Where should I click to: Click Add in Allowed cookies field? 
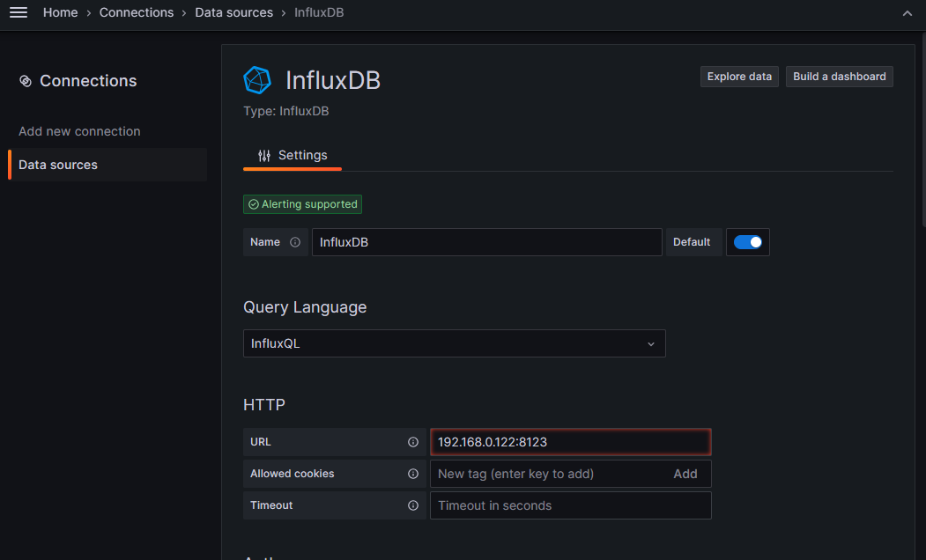pyautogui.click(x=685, y=474)
